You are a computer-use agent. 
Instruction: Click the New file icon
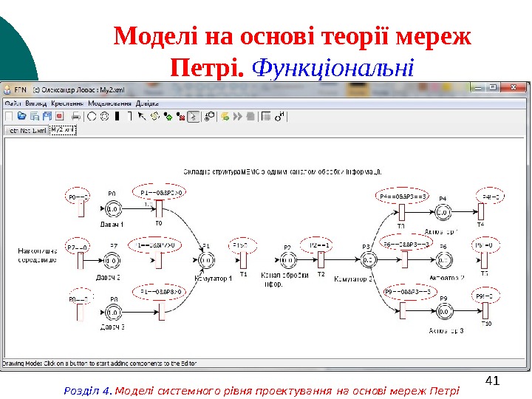pos(10,117)
